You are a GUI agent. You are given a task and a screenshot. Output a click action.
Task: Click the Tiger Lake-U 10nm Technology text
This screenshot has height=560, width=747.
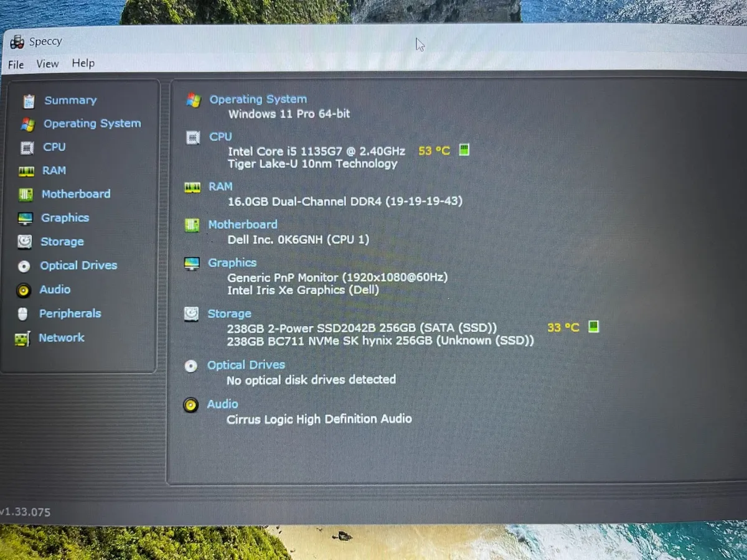(x=312, y=164)
